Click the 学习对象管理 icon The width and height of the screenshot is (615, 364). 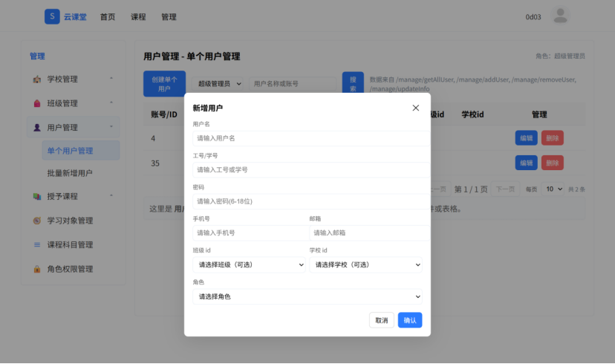click(37, 221)
